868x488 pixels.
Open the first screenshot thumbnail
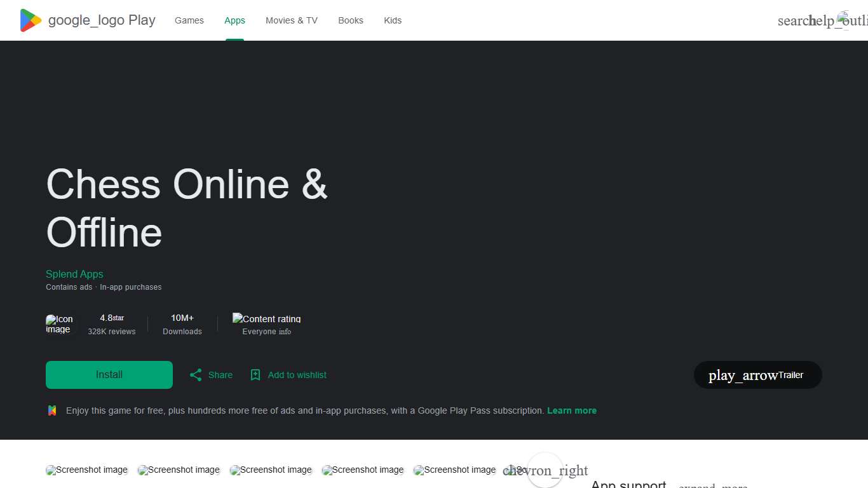[86, 470]
